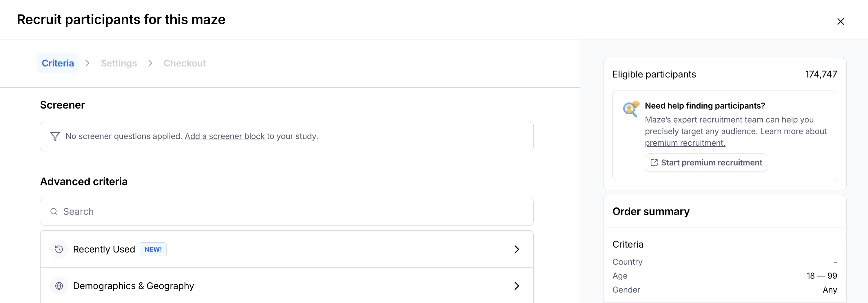This screenshot has height=303, width=868.
Task: Click the screener funnel filter icon
Action: [x=55, y=136]
